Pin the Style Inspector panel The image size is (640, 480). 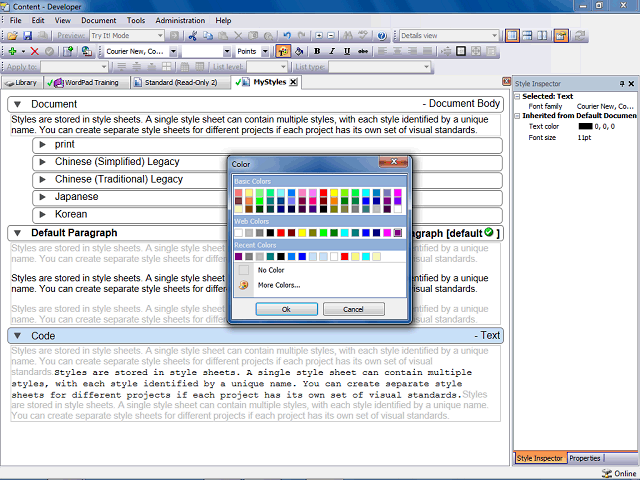pyautogui.click(x=622, y=84)
